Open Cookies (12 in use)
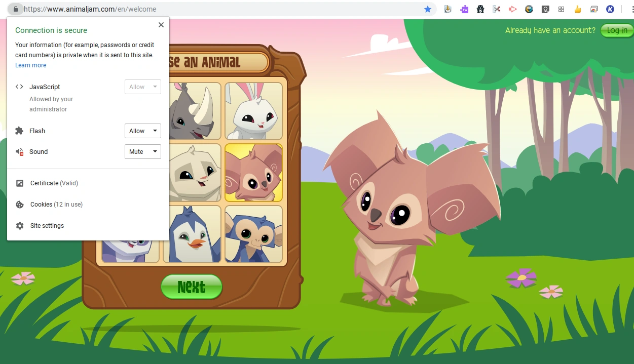 [56, 205]
